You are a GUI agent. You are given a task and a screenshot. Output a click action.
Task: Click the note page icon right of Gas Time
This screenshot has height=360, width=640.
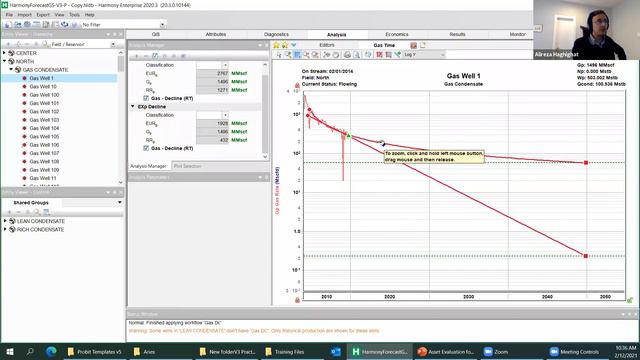click(x=422, y=45)
